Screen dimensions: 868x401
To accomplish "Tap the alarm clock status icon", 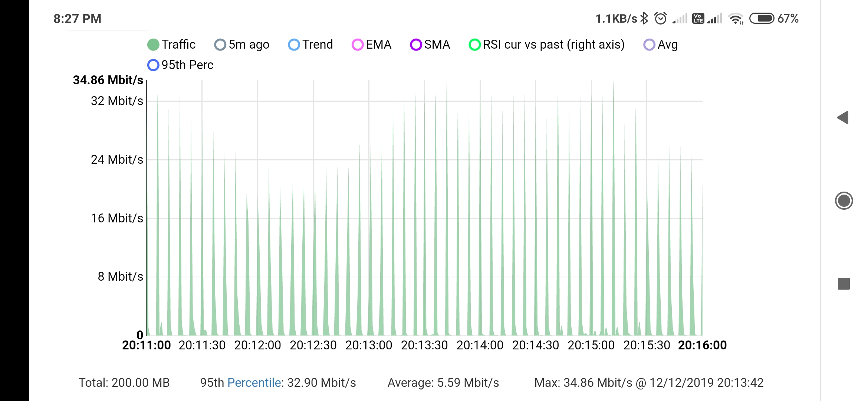I will [x=661, y=18].
